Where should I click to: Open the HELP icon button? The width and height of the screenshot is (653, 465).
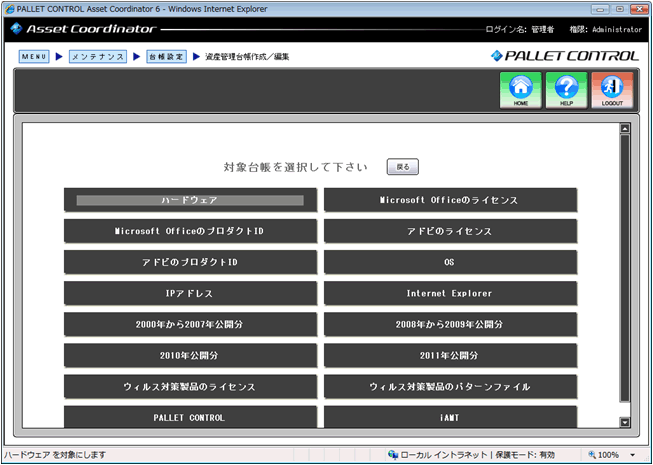566,90
